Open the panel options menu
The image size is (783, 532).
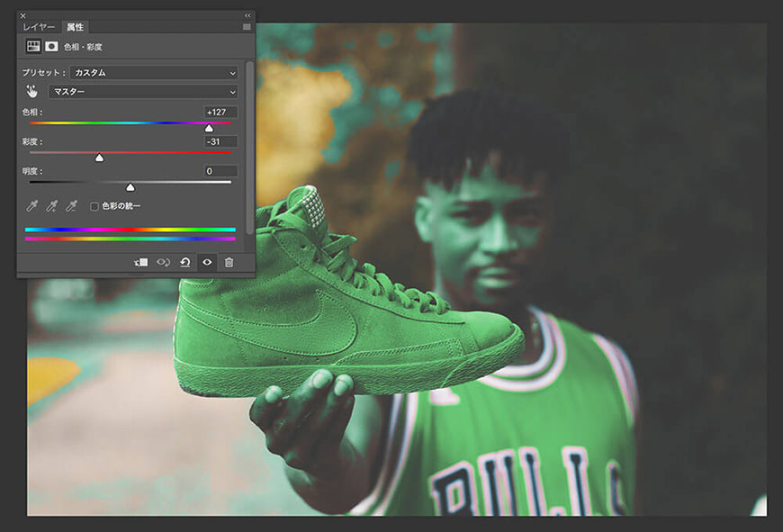(x=247, y=27)
